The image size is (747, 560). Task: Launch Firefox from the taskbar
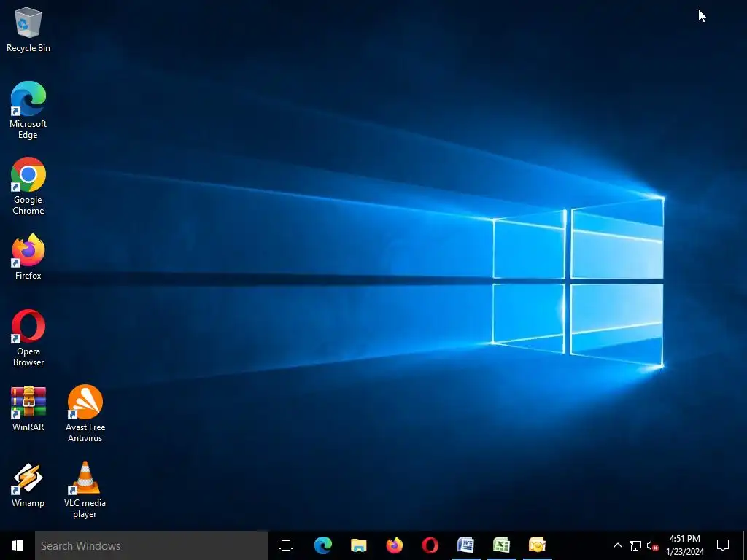coord(395,545)
